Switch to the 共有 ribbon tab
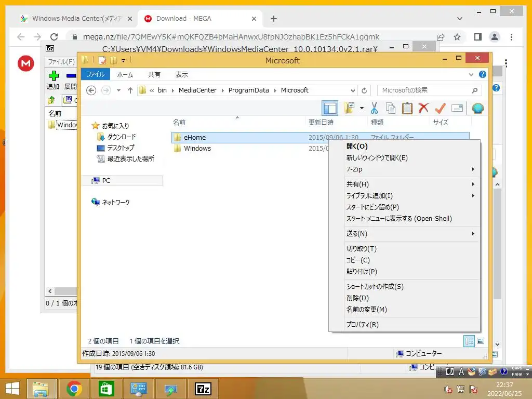The width and height of the screenshot is (532, 399). pyautogui.click(x=154, y=74)
